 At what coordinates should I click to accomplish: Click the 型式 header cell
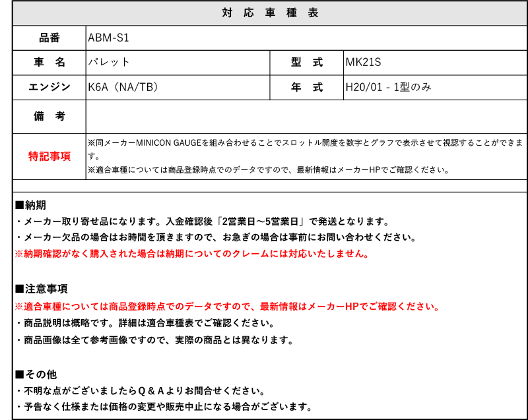coord(307,63)
